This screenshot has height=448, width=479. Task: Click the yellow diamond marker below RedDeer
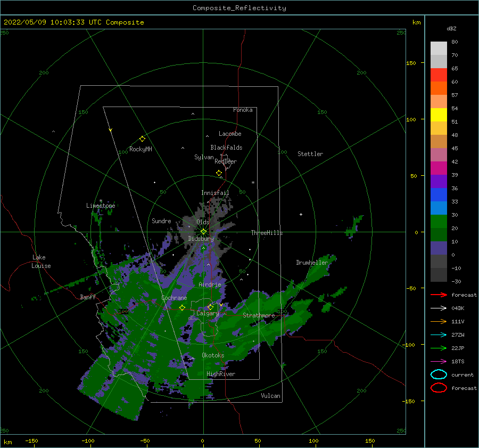219,173
